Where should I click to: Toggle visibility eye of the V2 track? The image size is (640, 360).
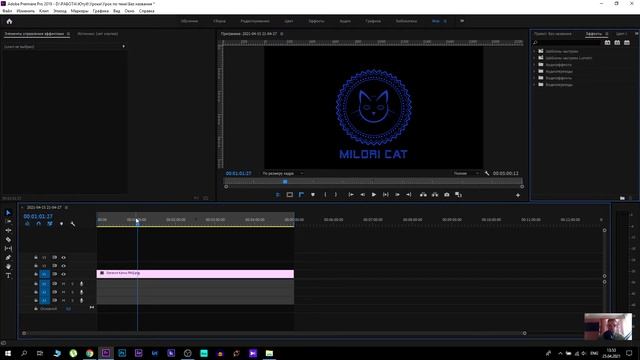pos(63,266)
